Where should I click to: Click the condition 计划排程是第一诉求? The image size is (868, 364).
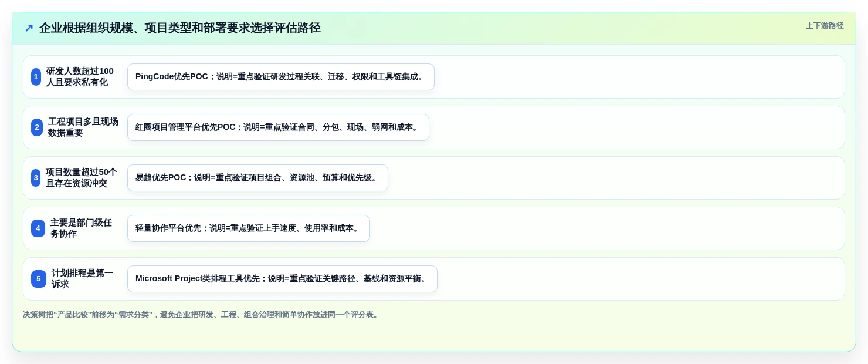82,279
